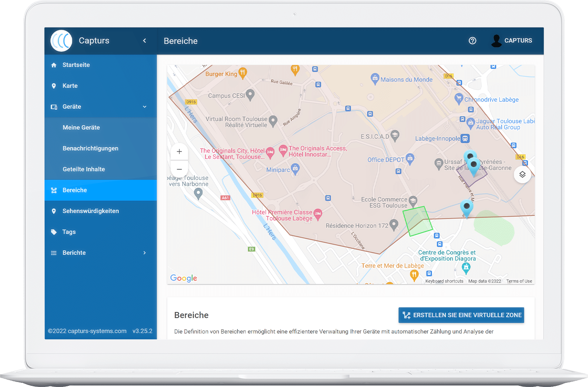Image resolution: width=588 pixels, height=387 pixels.
Task: Click the Berichte sidebar entry
Action: (x=101, y=253)
